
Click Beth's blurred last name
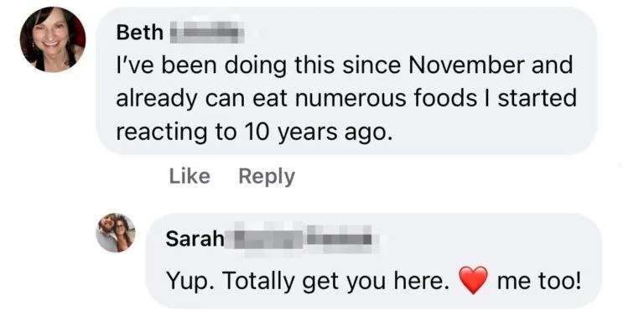[207, 33]
